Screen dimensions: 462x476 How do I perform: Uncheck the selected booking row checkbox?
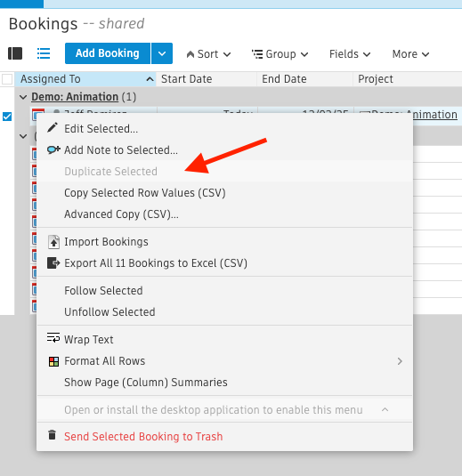click(x=7, y=117)
